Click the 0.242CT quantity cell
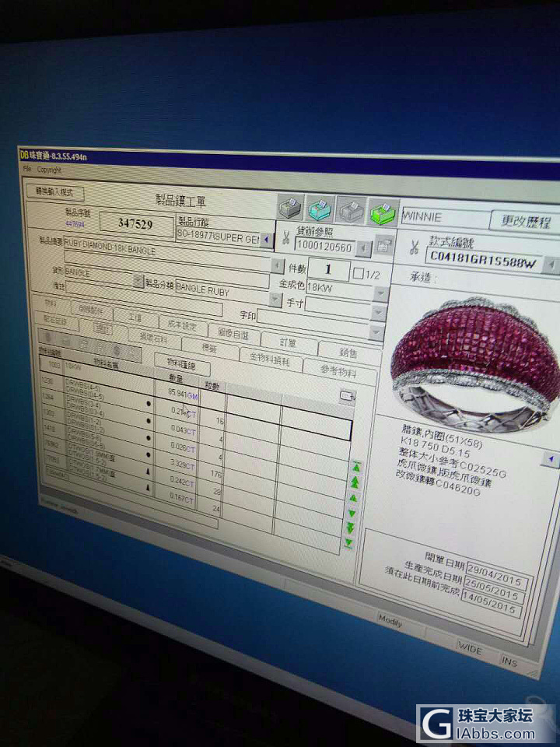 (x=175, y=480)
